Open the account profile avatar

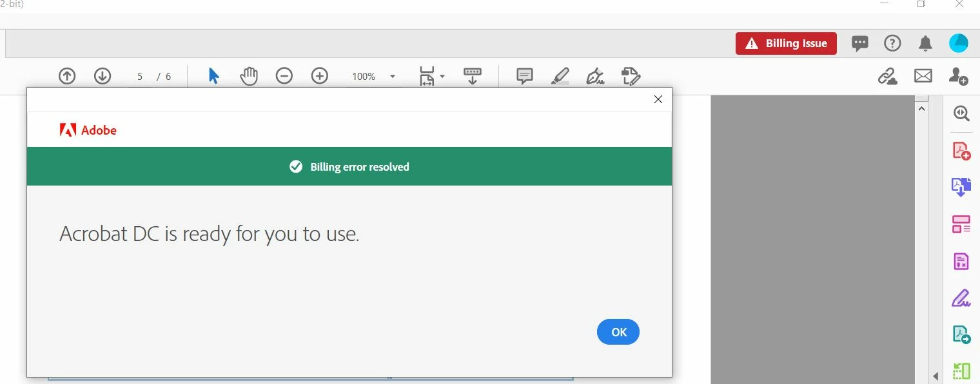click(959, 43)
